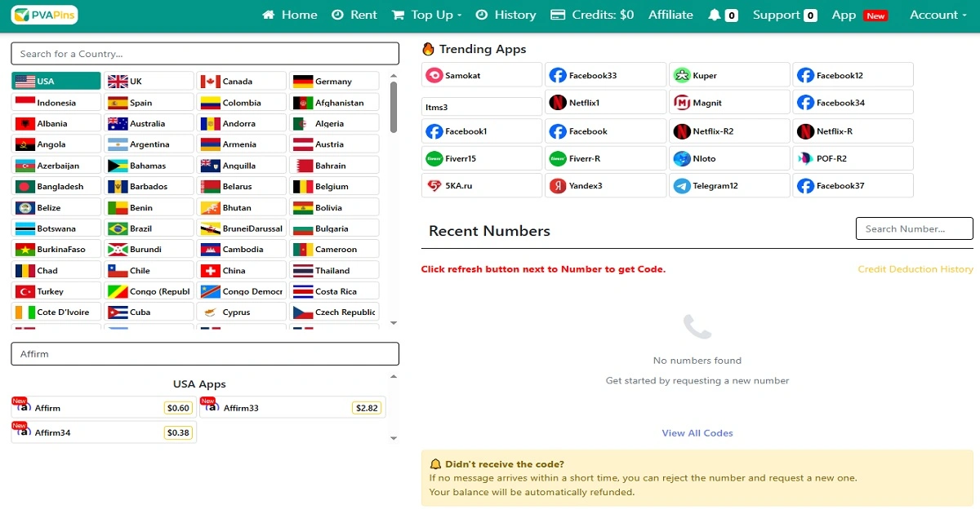
Task: Select the Facebook34 app
Action: [x=853, y=103]
